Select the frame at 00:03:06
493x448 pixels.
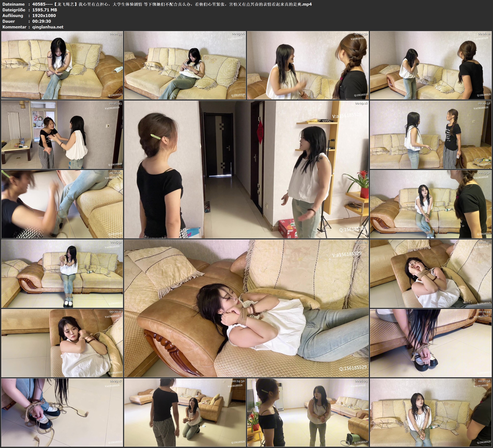tap(185, 65)
